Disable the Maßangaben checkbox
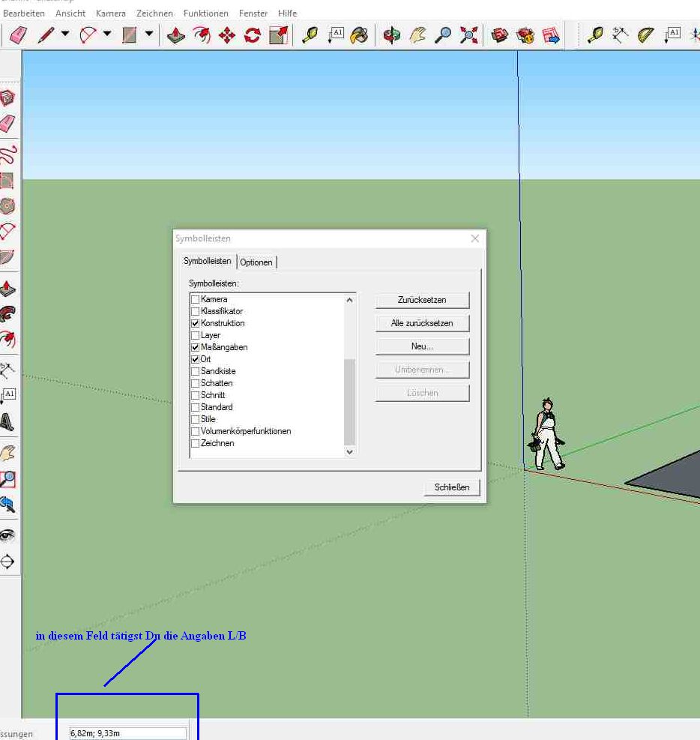700x740 pixels. coord(196,347)
